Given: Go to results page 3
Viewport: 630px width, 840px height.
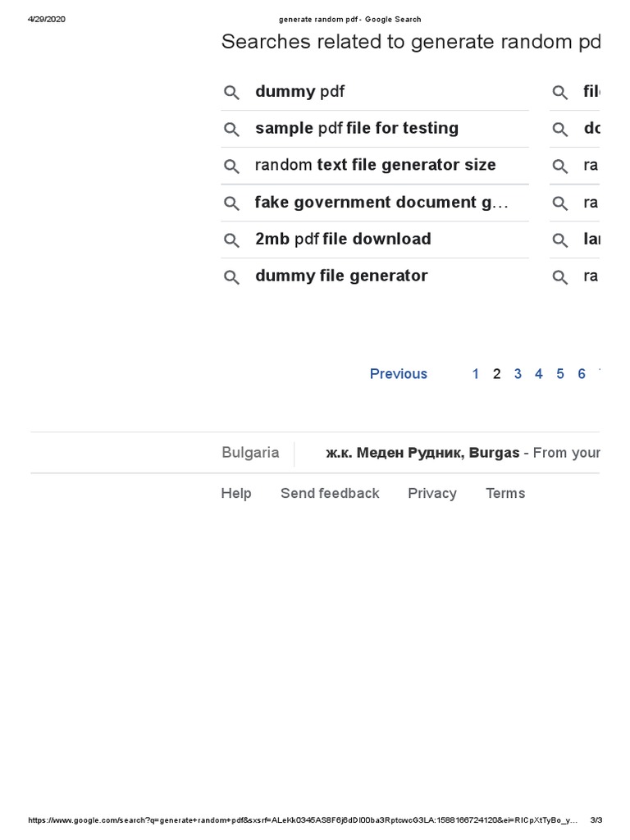Looking at the screenshot, I should coord(518,374).
